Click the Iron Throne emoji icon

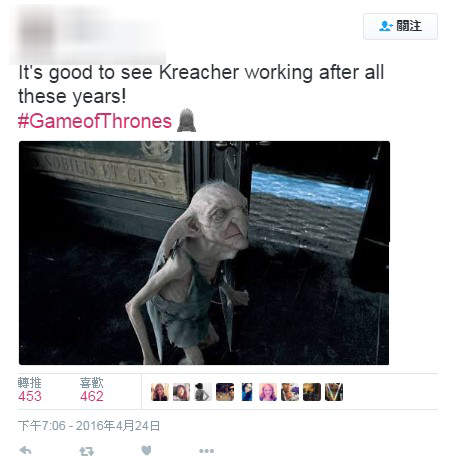point(186,120)
